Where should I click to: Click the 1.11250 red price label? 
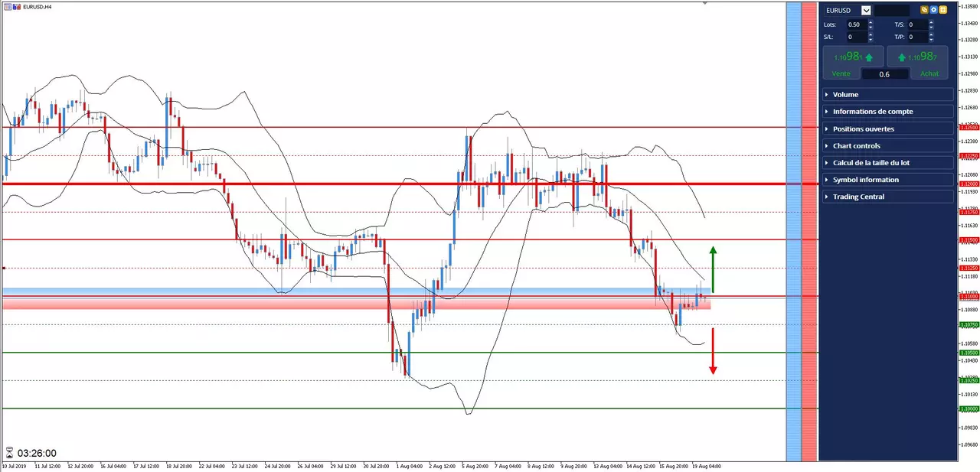click(969, 269)
